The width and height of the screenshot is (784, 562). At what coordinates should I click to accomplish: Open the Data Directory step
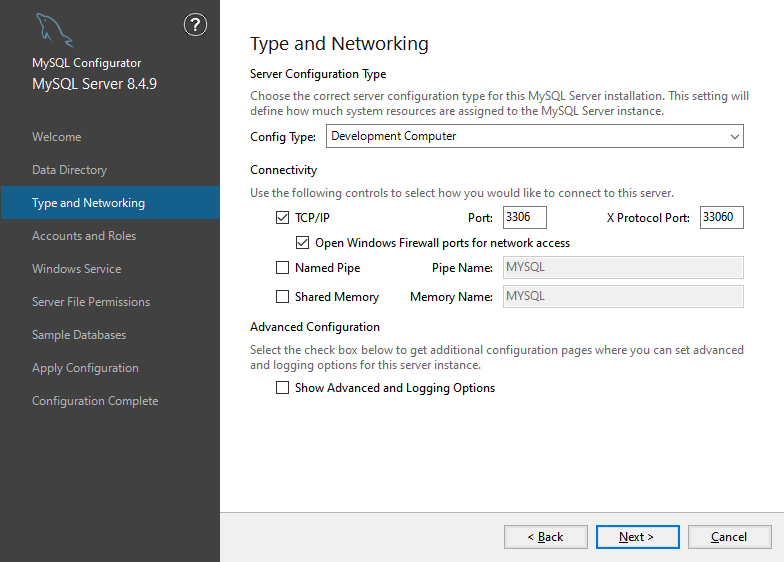click(69, 170)
